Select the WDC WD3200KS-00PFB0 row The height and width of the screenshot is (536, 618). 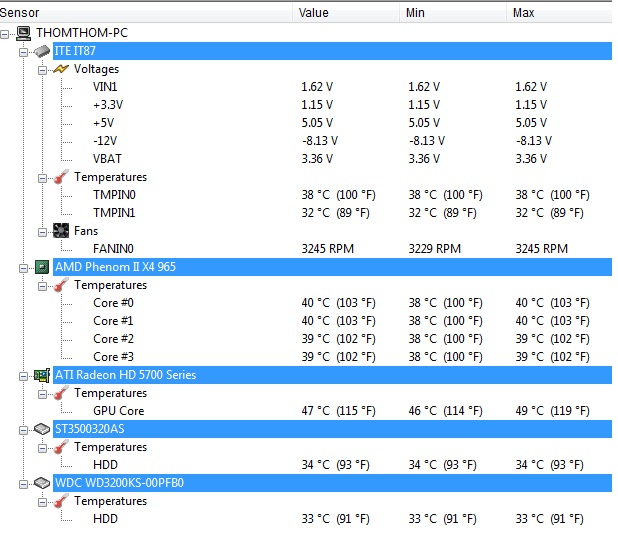point(332,483)
